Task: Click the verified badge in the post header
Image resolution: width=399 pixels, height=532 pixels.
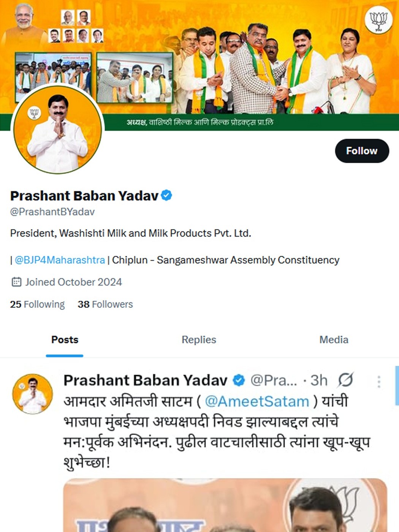Action: tap(239, 380)
